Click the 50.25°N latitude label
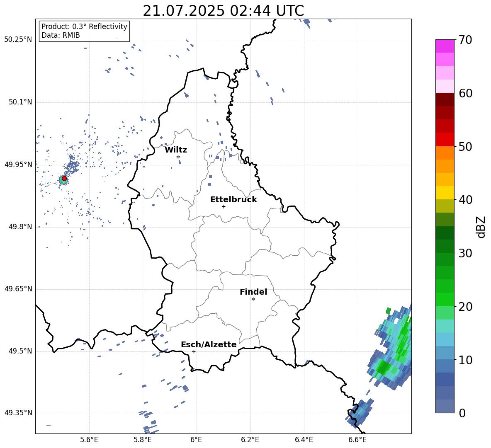The width and height of the screenshot is (491, 448). 18,40
